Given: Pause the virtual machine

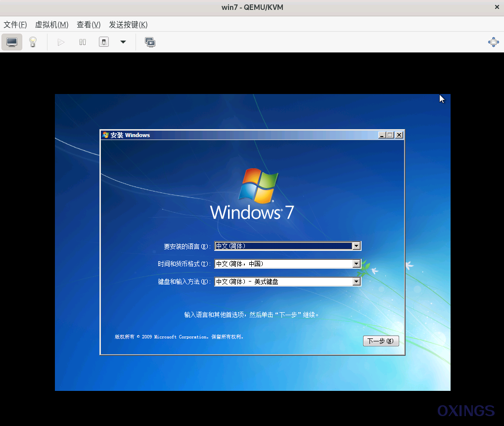Looking at the screenshot, I should 83,42.
